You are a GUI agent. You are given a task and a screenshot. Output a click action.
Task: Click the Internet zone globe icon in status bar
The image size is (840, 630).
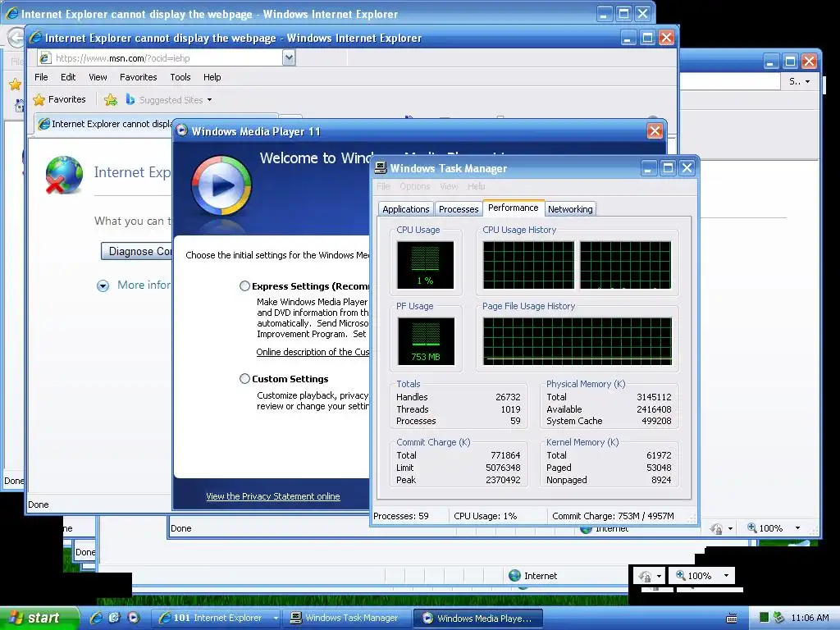[x=515, y=575]
